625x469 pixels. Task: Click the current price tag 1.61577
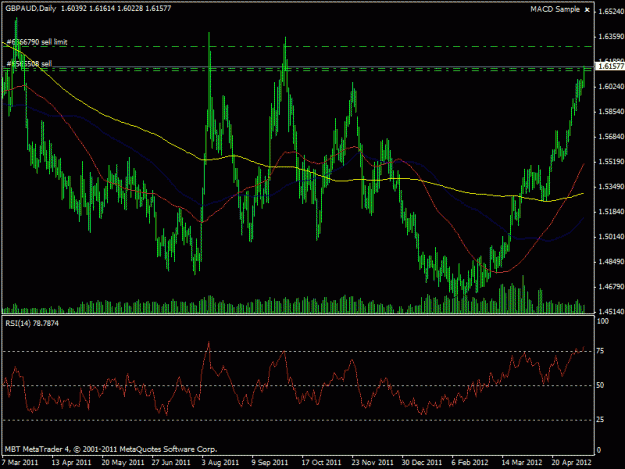(609, 66)
